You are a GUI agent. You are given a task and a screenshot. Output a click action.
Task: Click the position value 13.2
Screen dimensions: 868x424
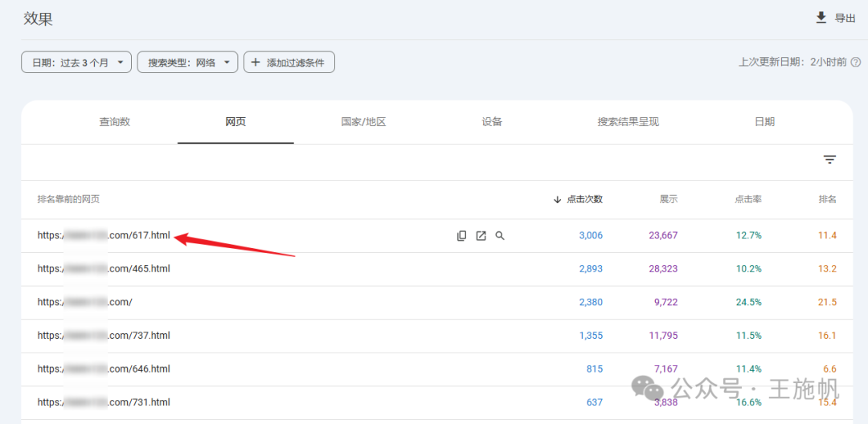[x=827, y=269]
